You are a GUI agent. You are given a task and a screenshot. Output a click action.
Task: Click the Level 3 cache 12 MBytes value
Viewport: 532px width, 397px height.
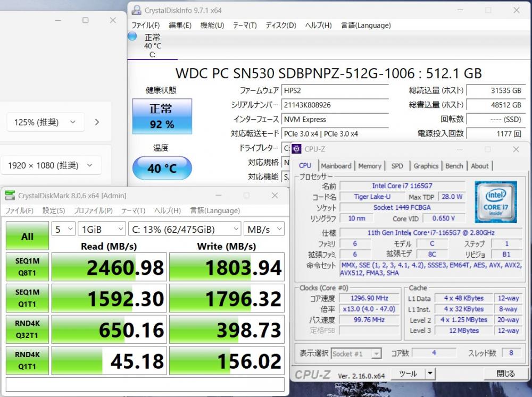[464, 331]
